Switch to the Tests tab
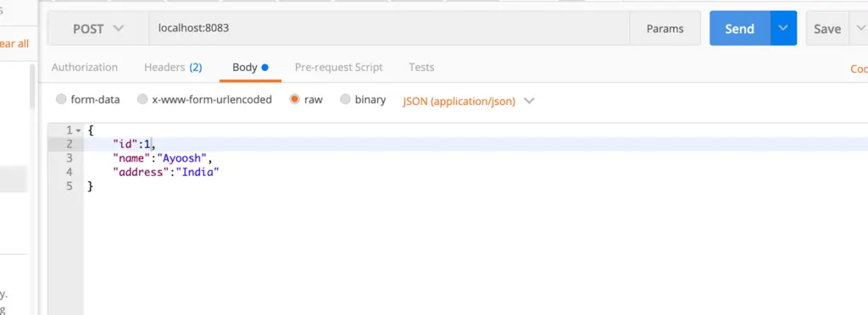The width and height of the screenshot is (868, 315). pos(421,68)
